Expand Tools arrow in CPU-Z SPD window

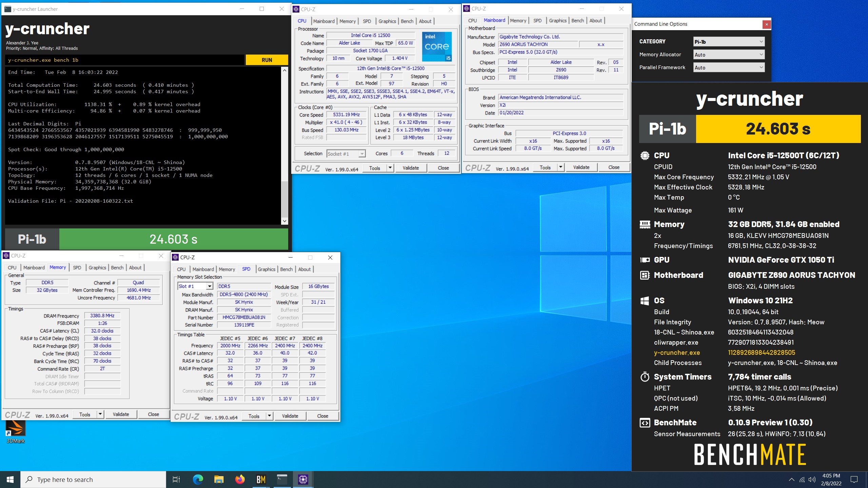[269, 416]
